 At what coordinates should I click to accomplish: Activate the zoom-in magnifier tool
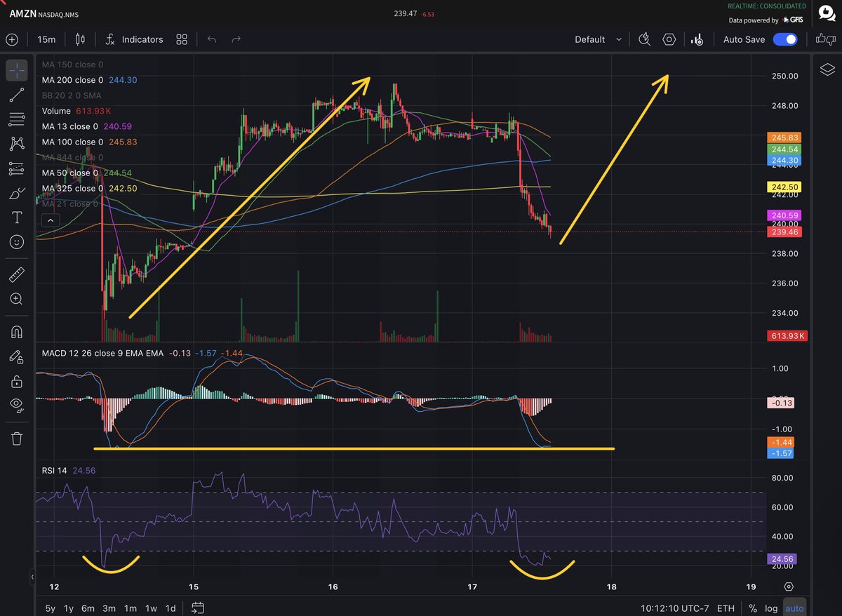coord(17,299)
